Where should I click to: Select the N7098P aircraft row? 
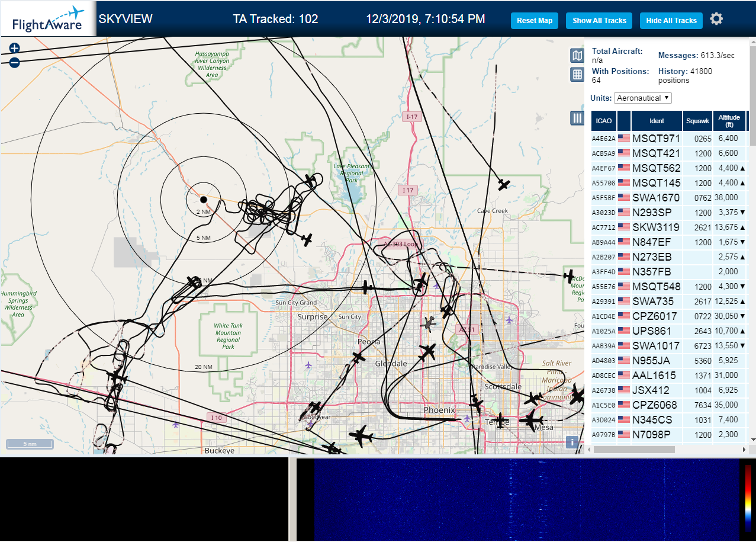click(x=670, y=434)
